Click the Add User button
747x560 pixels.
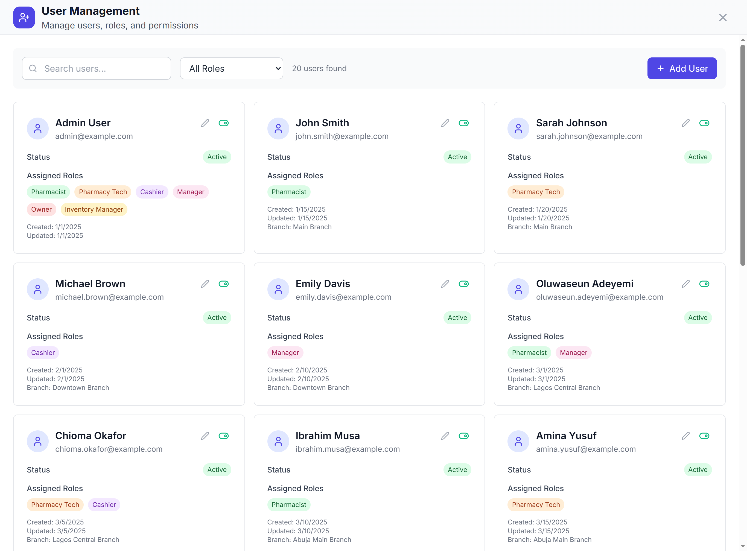click(682, 69)
